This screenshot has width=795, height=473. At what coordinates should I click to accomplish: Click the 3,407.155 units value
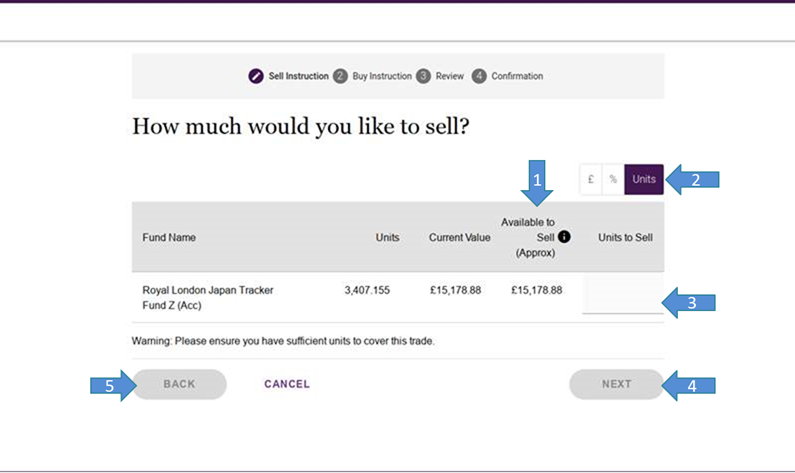coord(366,290)
